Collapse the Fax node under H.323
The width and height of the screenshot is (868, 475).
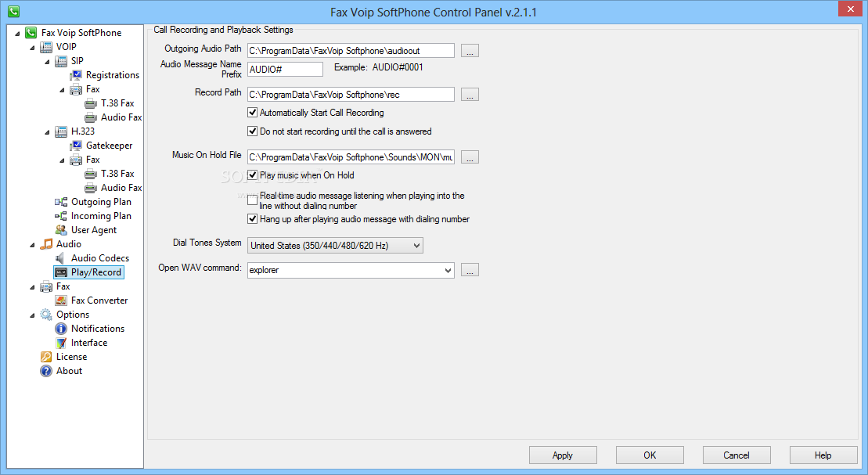point(62,160)
